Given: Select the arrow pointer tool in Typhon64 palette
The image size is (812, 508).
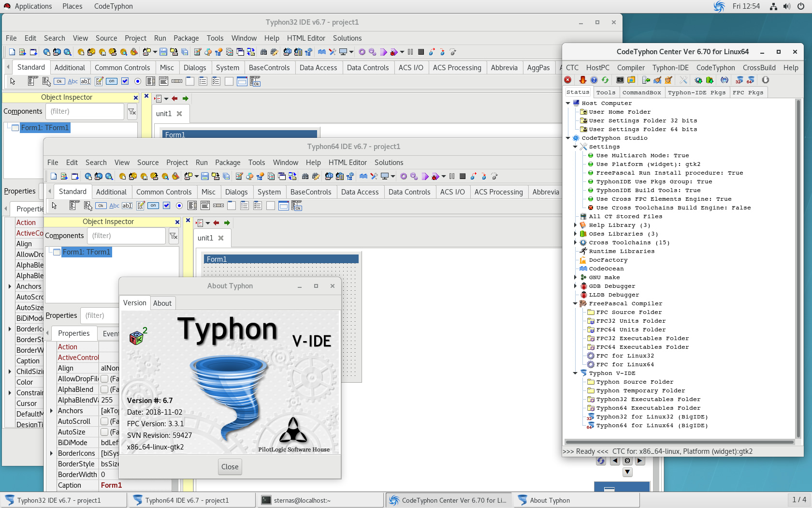Looking at the screenshot, I should (55, 206).
